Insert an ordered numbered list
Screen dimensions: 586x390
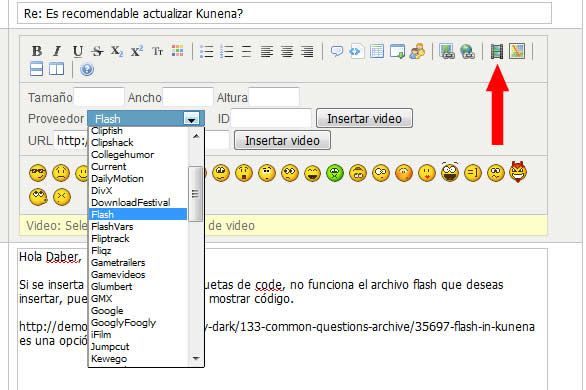point(226,51)
